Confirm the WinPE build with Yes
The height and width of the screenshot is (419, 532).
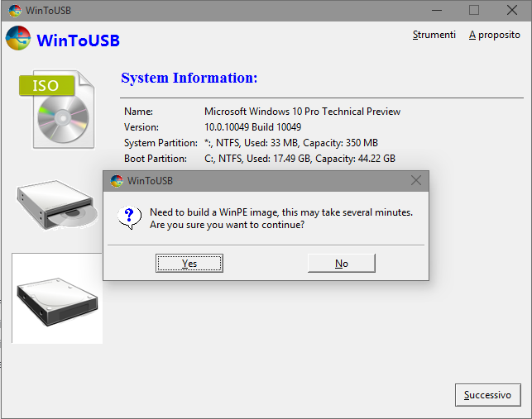click(189, 263)
